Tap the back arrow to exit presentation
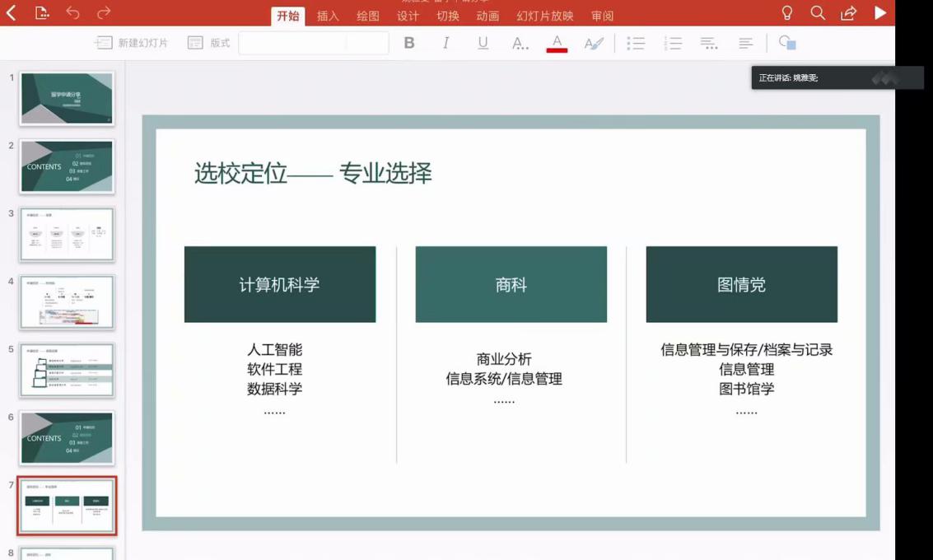 (12, 13)
